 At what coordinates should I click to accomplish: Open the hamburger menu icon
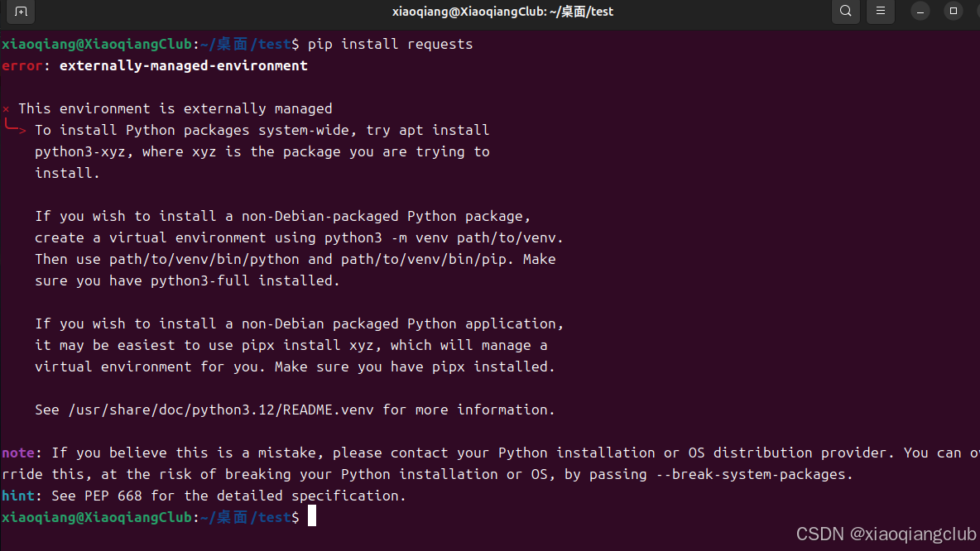[x=880, y=12]
